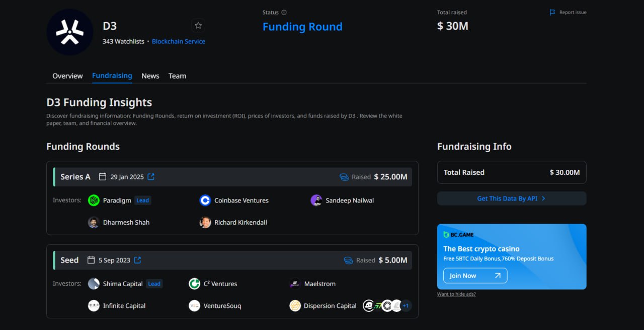Viewport: 644px width, 330px height.
Task: Click the Coinbase Ventures logo
Action: (x=205, y=201)
